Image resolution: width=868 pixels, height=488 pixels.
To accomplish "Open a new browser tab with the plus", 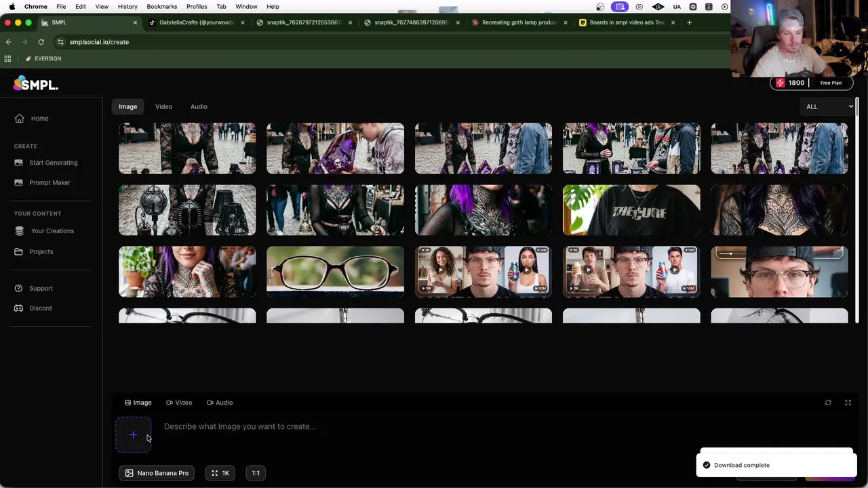I will [x=689, y=22].
